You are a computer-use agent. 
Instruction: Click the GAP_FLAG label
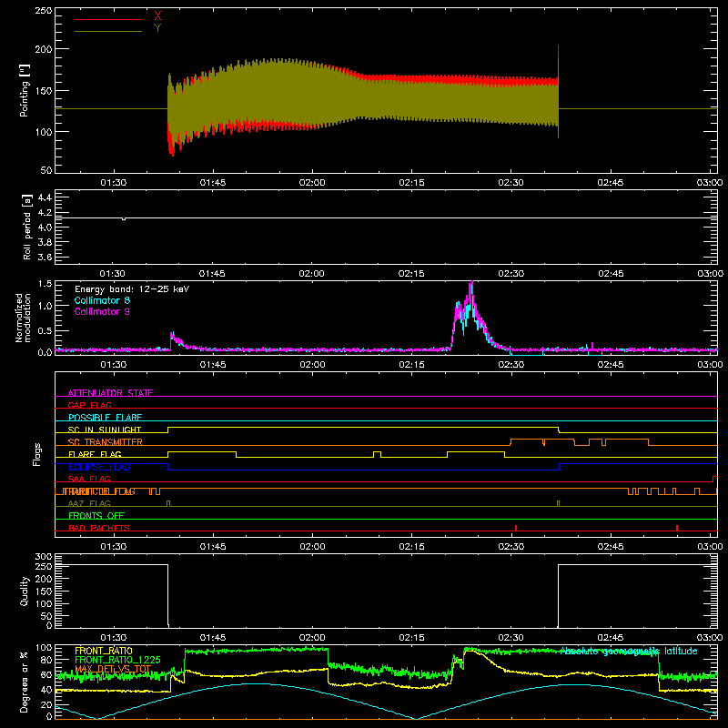point(89,405)
